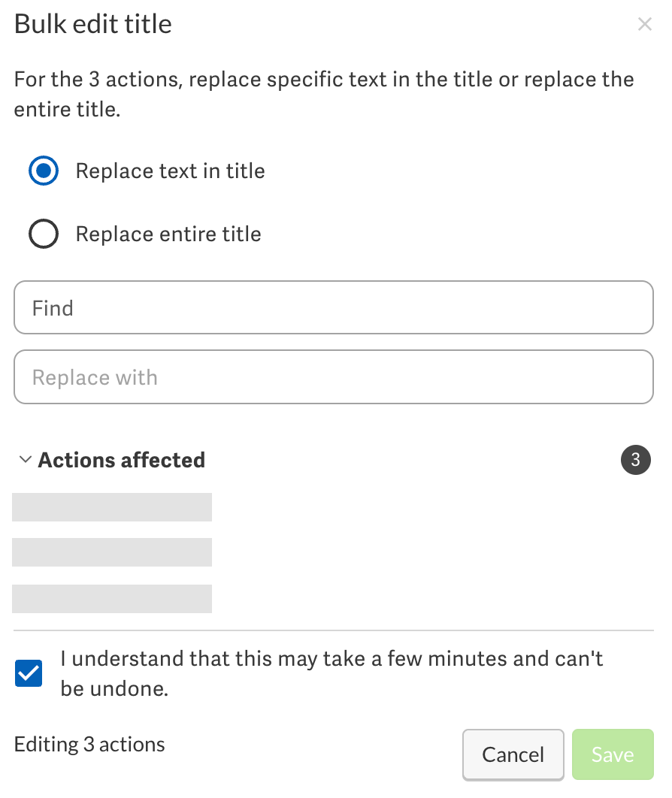Click the first loading placeholder row
The width and height of the screenshot is (672, 798).
pyautogui.click(x=111, y=506)
